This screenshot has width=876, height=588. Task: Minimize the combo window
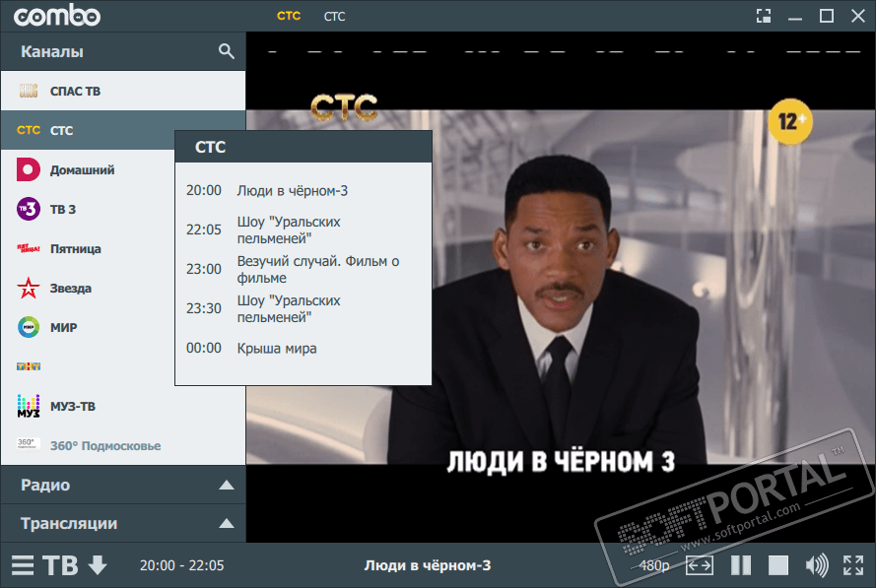pos(795,19)
